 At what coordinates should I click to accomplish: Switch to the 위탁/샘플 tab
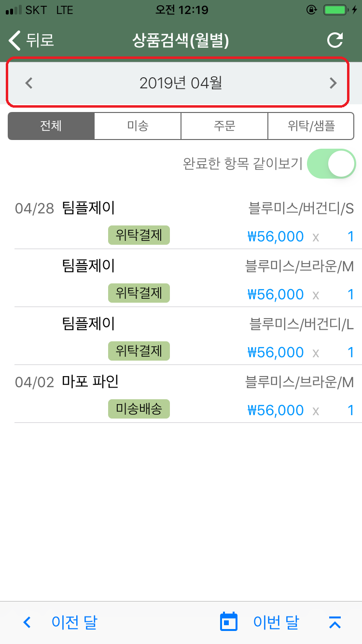pos(311,126)
